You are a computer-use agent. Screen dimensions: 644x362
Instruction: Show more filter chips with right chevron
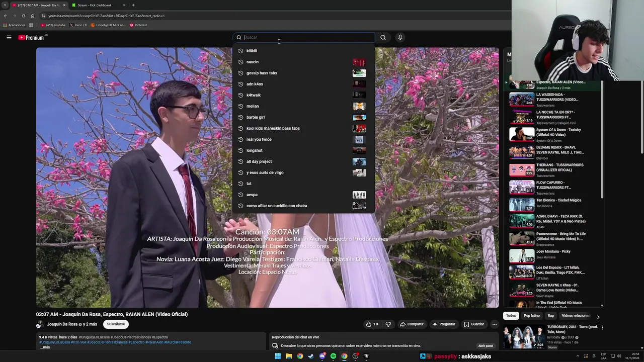[x=598, y=317]
